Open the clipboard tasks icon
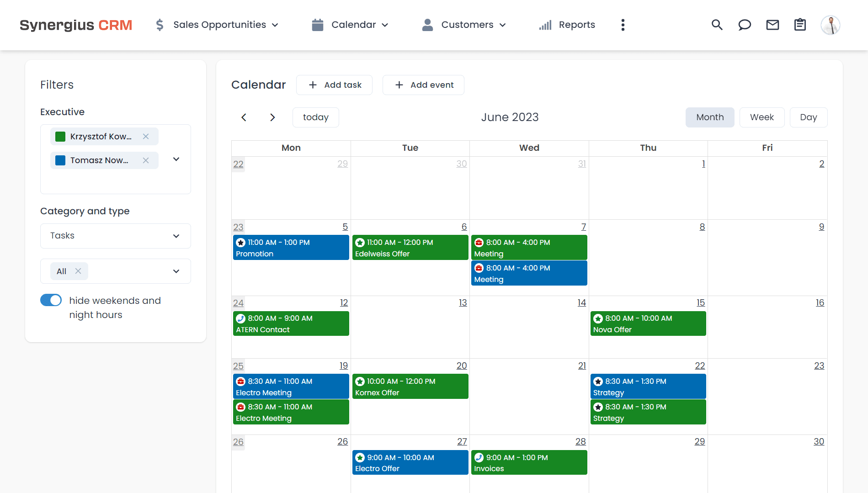Viewport: 868px width, 493px height. coord(800,25)
